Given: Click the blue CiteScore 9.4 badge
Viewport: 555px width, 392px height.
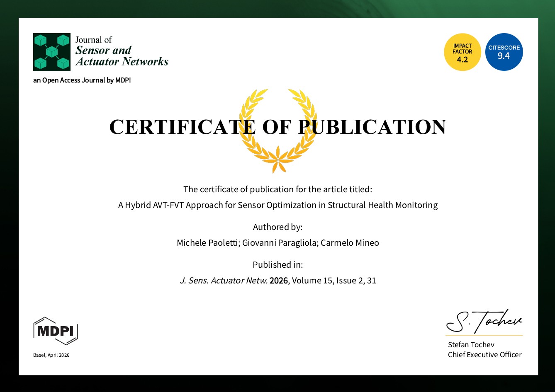Looking at the screenshot, I should point(504,52).
